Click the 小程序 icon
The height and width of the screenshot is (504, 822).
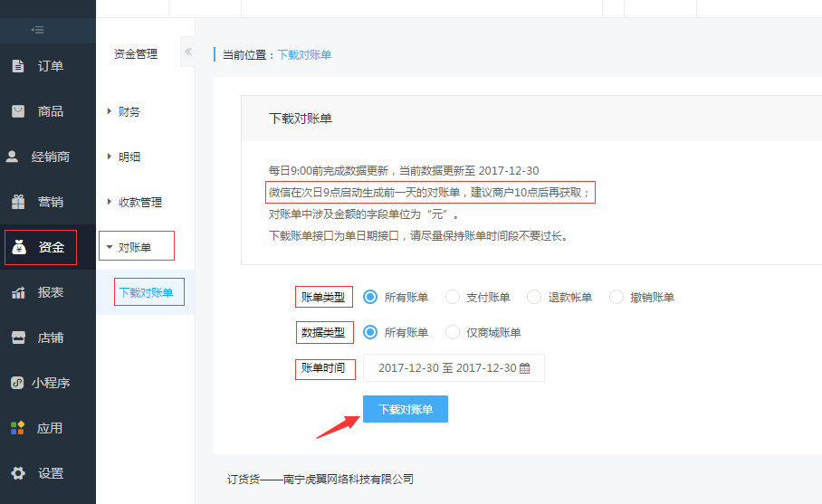(17, 383)
